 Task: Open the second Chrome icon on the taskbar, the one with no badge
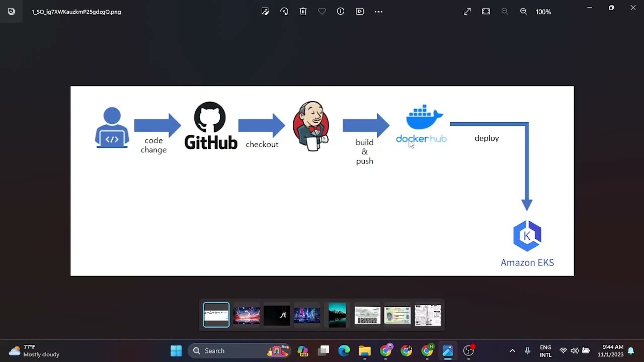click(407, 351)
